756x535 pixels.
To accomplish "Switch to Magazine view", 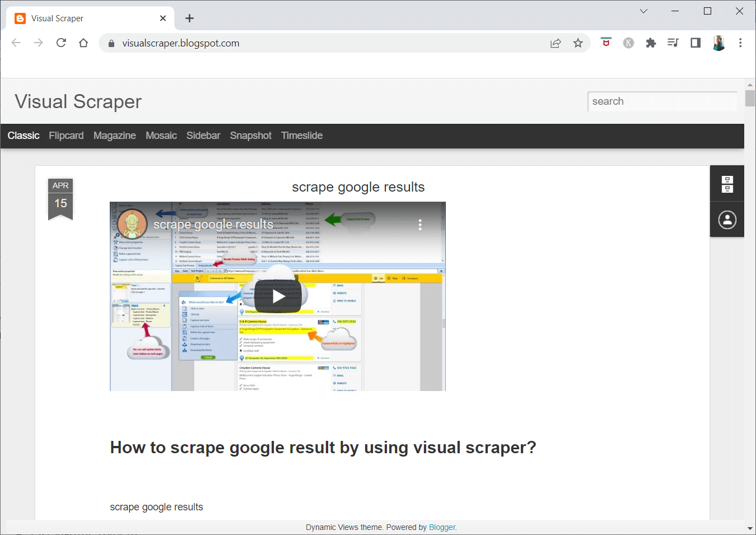I will coord(115,136).
